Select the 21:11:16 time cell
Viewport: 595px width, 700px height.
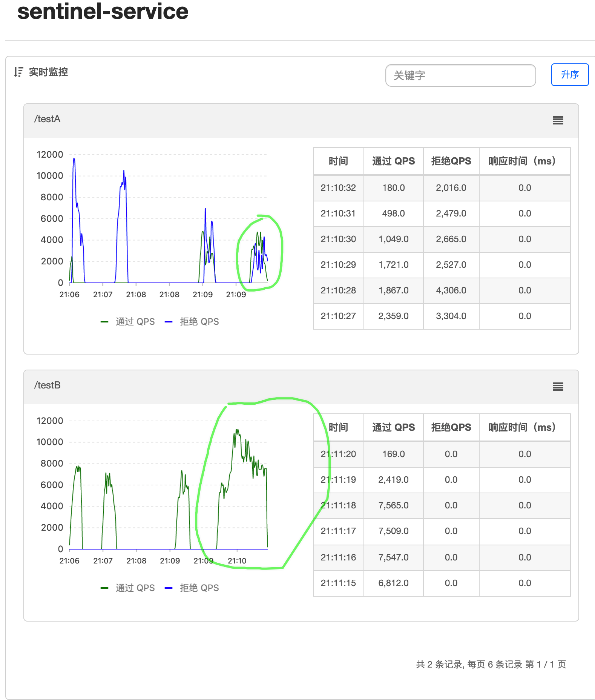338,557
